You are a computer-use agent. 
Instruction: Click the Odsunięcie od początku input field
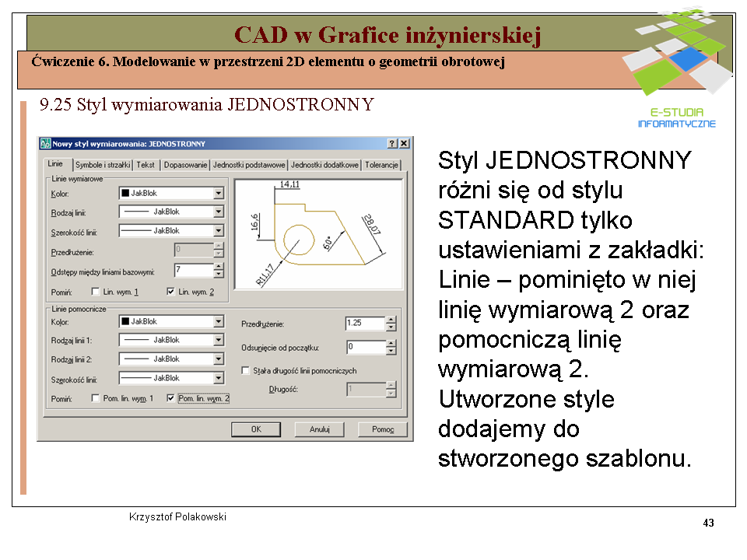click(x=364, y=348)
